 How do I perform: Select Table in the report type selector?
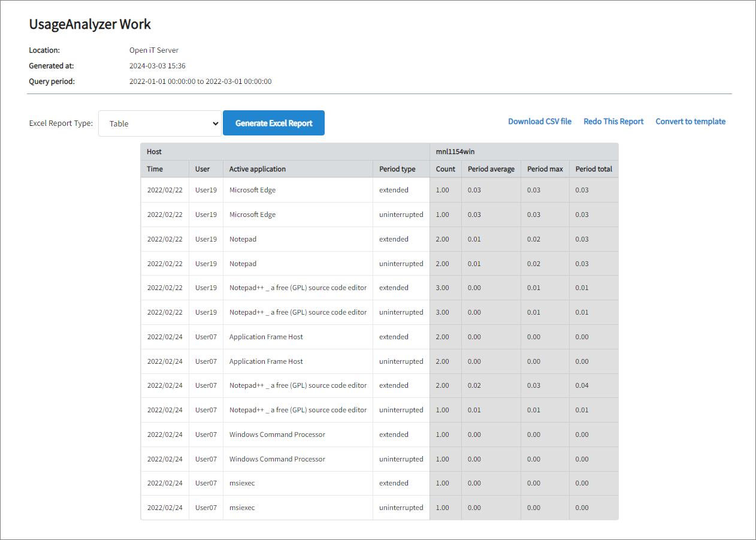coord(159,123)
